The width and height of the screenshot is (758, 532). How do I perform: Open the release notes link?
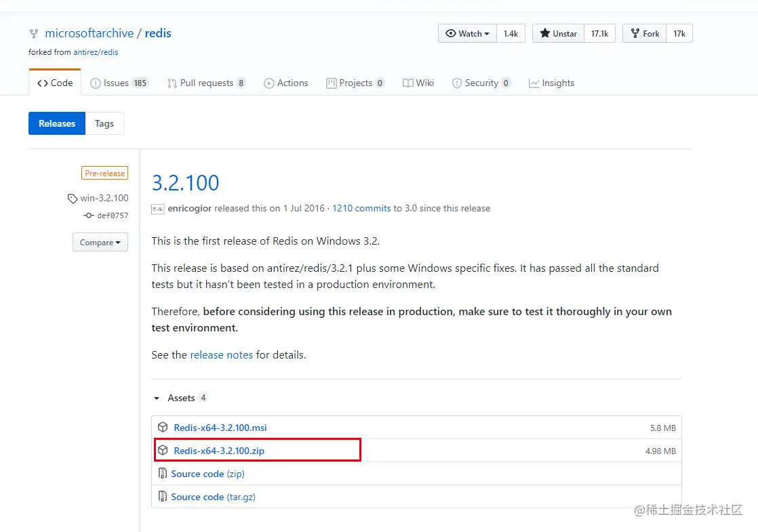(222, 354)
